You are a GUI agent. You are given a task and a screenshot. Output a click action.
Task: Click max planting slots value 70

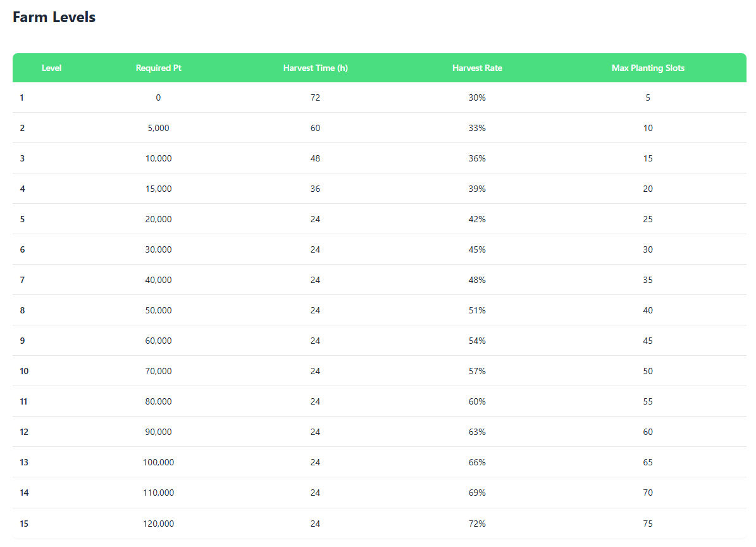pos(648,493)
